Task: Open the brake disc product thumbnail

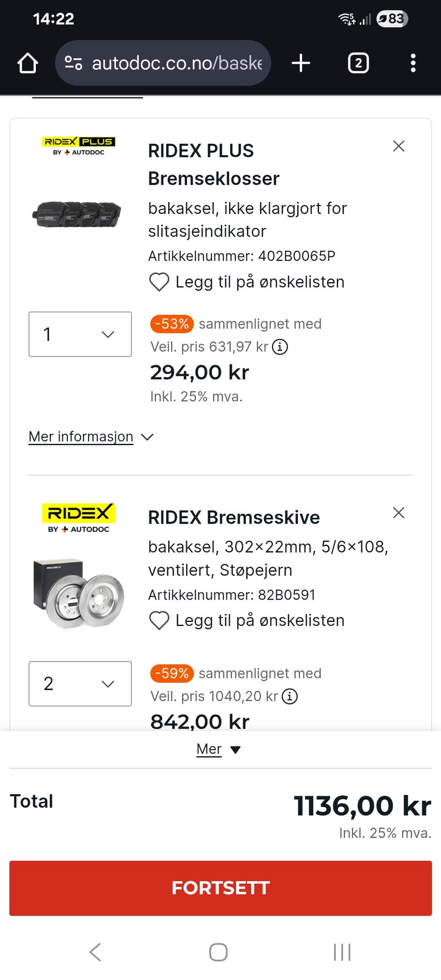Action: [78, 593]
